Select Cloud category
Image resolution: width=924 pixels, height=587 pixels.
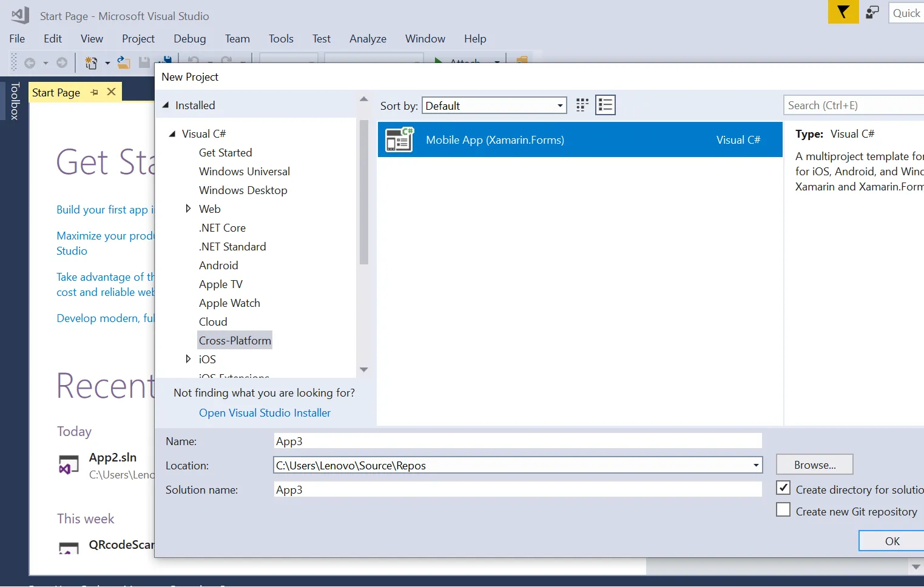[213, 321]
